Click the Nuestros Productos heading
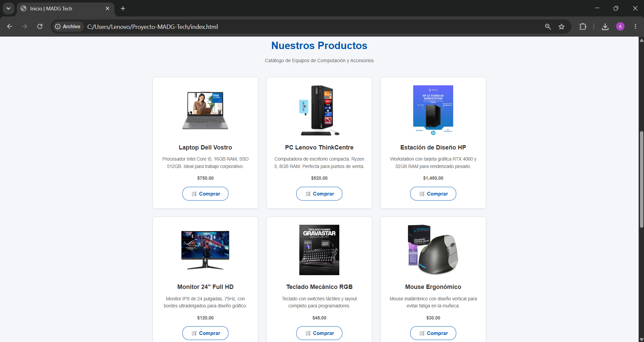Viewport: 644px width, 342px height. coord(319,46)
